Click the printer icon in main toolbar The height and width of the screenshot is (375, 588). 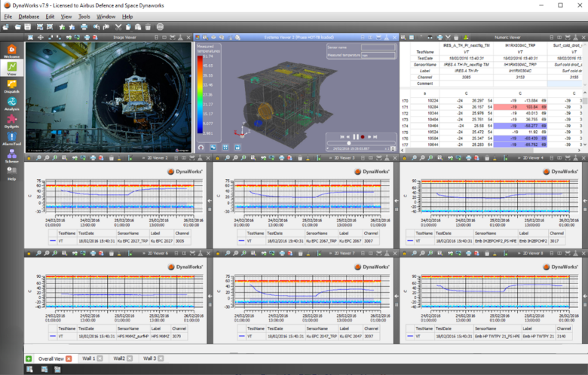coord(84,27)
